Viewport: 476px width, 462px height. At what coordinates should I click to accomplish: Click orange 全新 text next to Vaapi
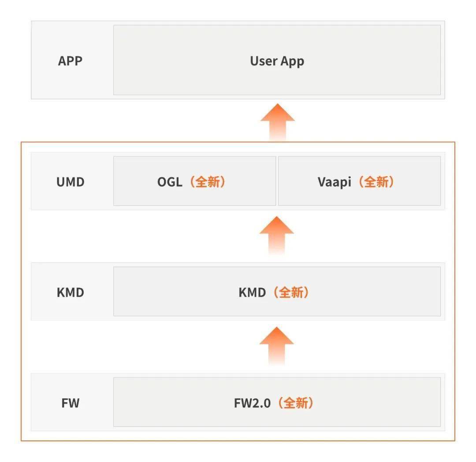point(376,182)
